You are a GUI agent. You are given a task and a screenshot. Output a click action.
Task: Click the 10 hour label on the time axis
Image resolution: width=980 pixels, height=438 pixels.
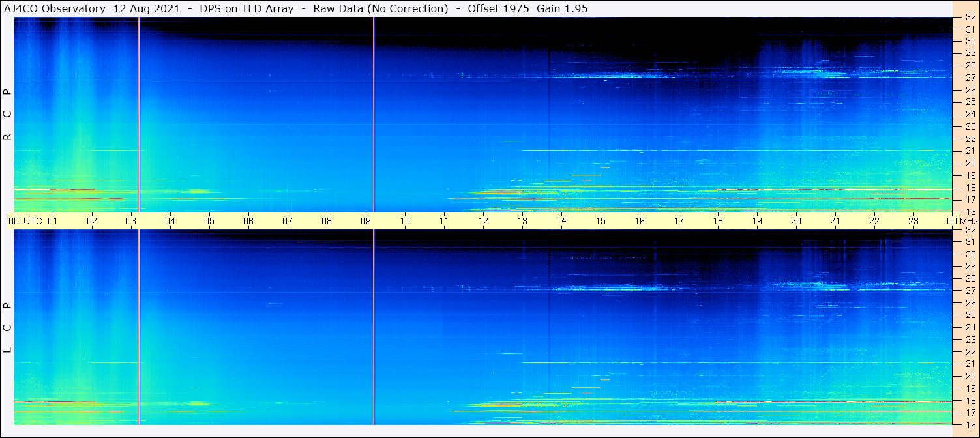[405, 221]
